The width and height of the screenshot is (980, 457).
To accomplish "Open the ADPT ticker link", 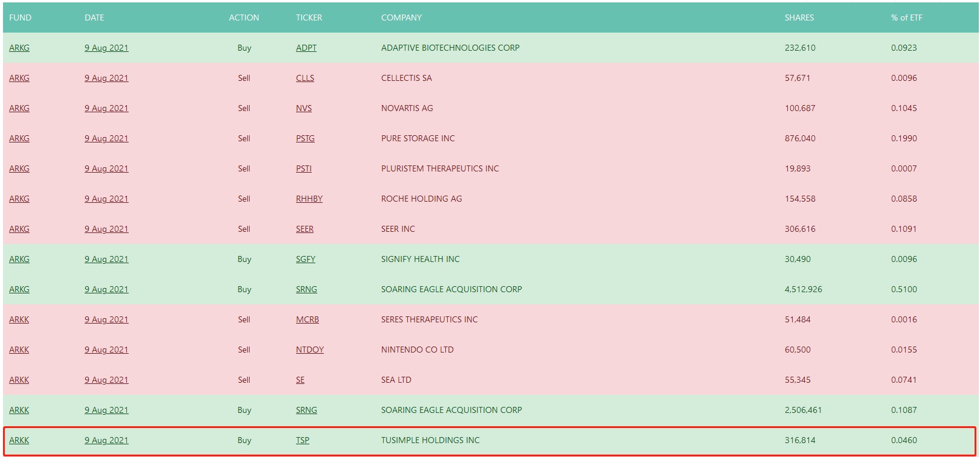I will click(306, 48).
